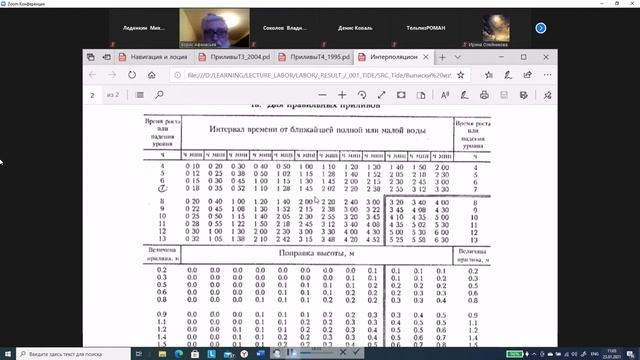Open the Favorites hub
Image resolution: width=640 pixels, height=360 pixels.
pos(489,75)
